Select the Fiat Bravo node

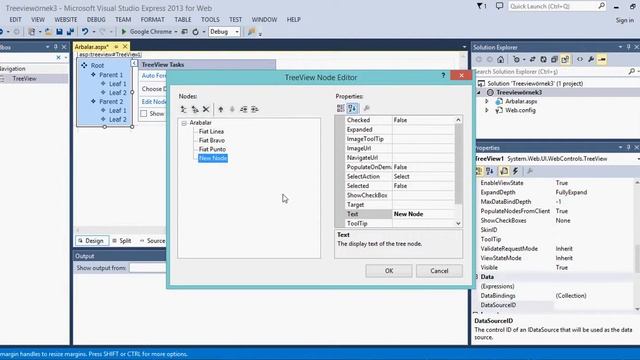pyautogui.click(x=211, y=140)
